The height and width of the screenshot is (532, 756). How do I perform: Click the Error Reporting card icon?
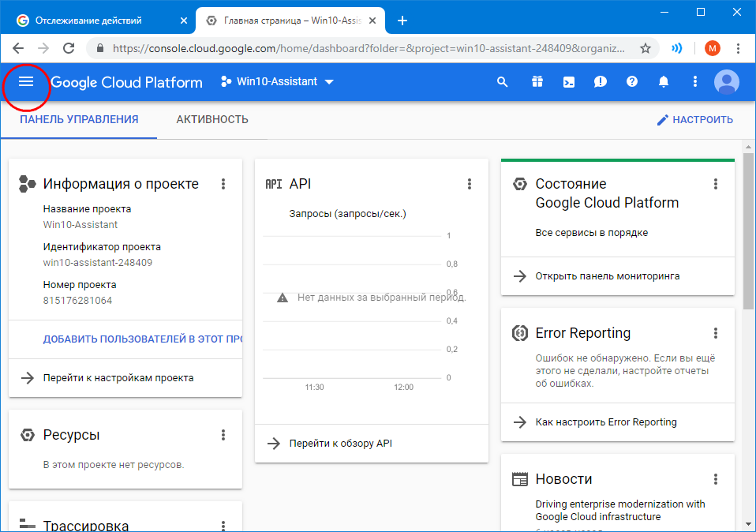tap(520, 333)
